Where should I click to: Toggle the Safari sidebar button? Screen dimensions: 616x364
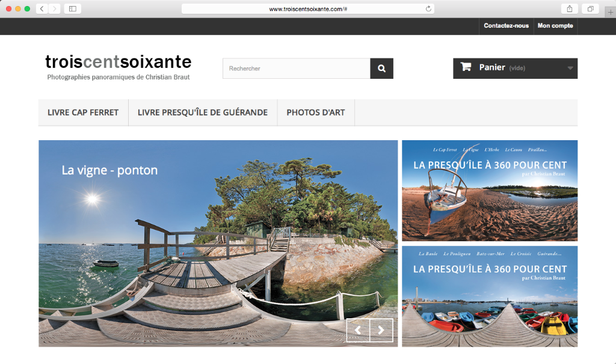coord(72,8)
